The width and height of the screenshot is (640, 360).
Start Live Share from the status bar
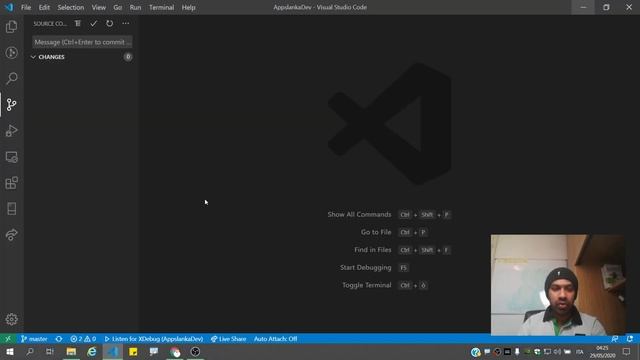(x=228, y=339)
